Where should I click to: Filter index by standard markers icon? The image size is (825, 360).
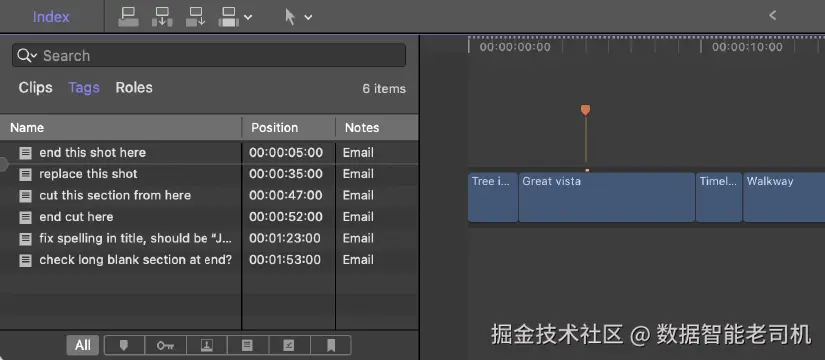tap(124, 345)
